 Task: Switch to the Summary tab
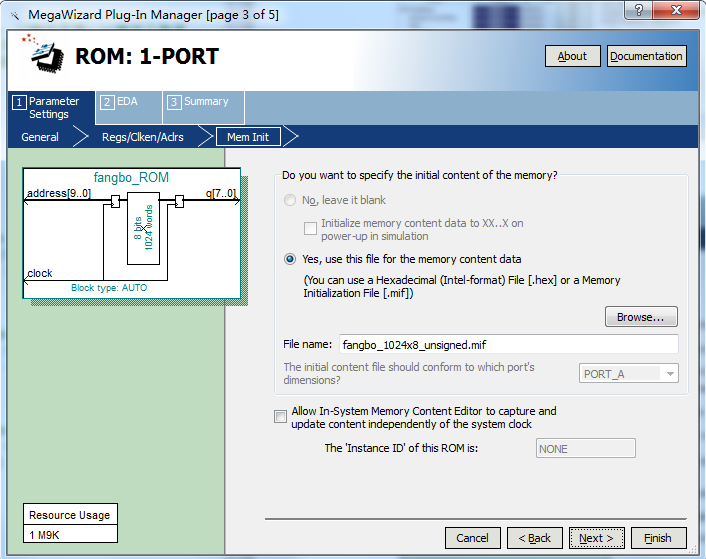click(203, 102)
